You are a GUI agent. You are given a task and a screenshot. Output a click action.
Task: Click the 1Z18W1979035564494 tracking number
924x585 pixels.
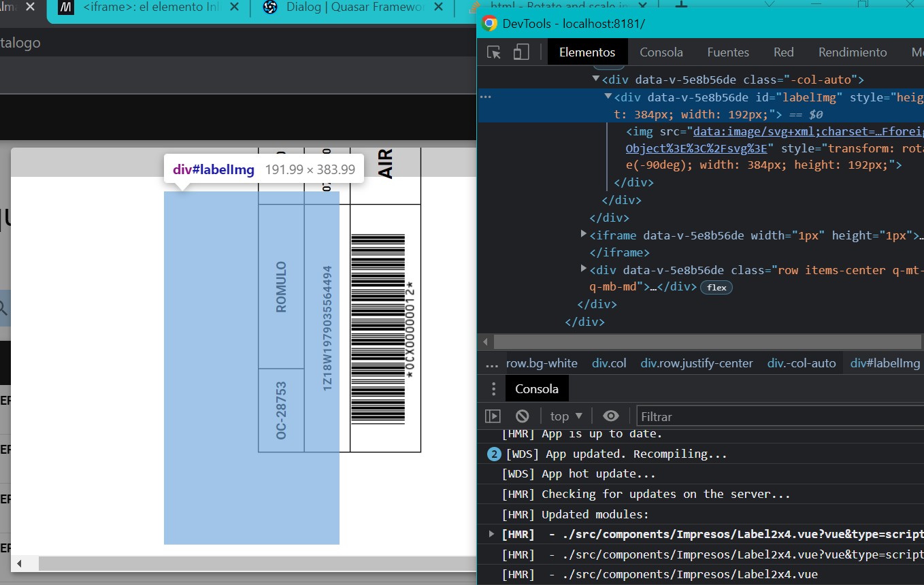click(327, 328)
